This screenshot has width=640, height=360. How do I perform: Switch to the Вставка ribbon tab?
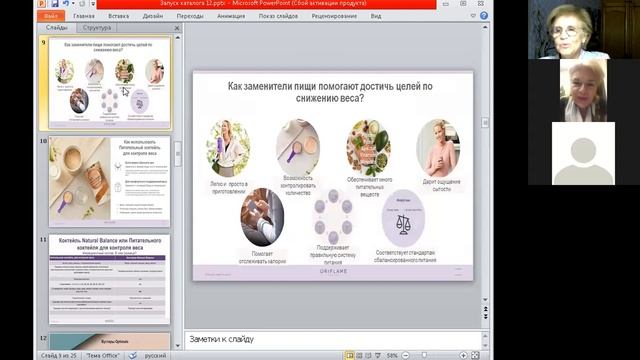click(118, 16)
